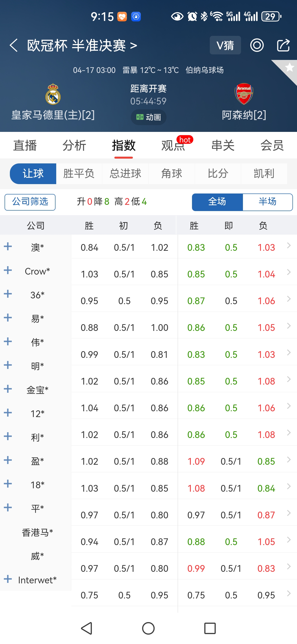This screenshot has width=297, height=644.
Task: Tap the circular record icon in header
Action: point(257,45)
